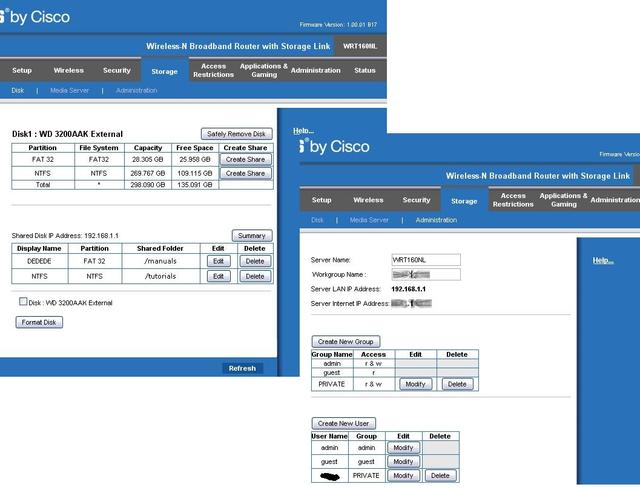Click the Refresh button
This screenshot has height=490, width=640.
click(242, 368)
